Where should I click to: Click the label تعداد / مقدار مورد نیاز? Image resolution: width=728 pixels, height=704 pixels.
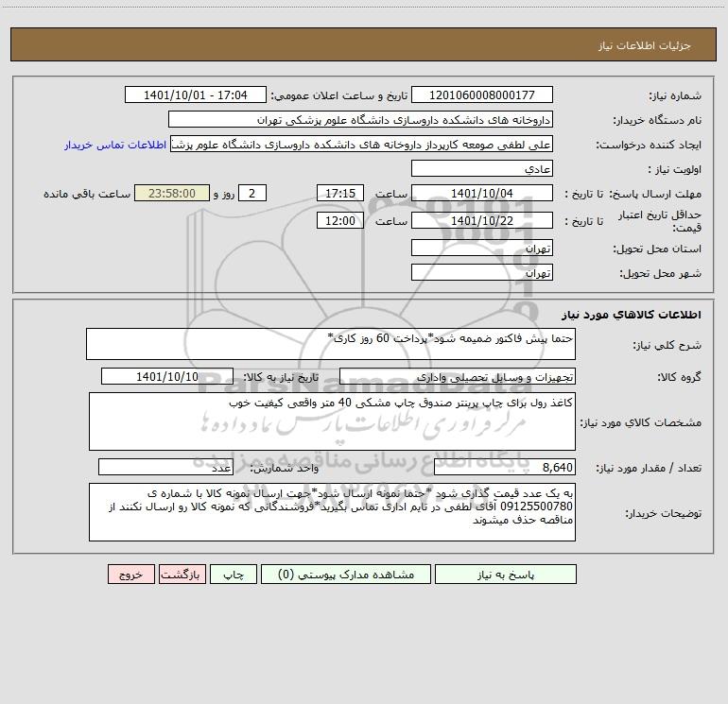[649, 468]
